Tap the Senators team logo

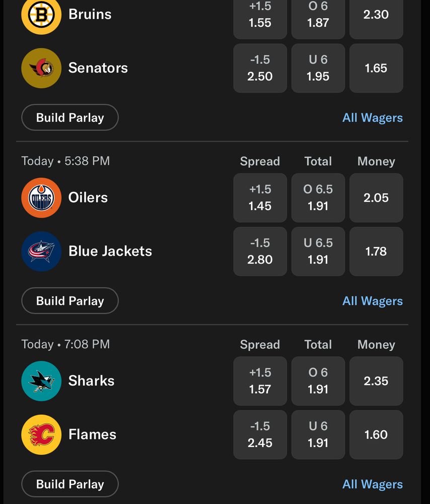[x=41, y=68]
